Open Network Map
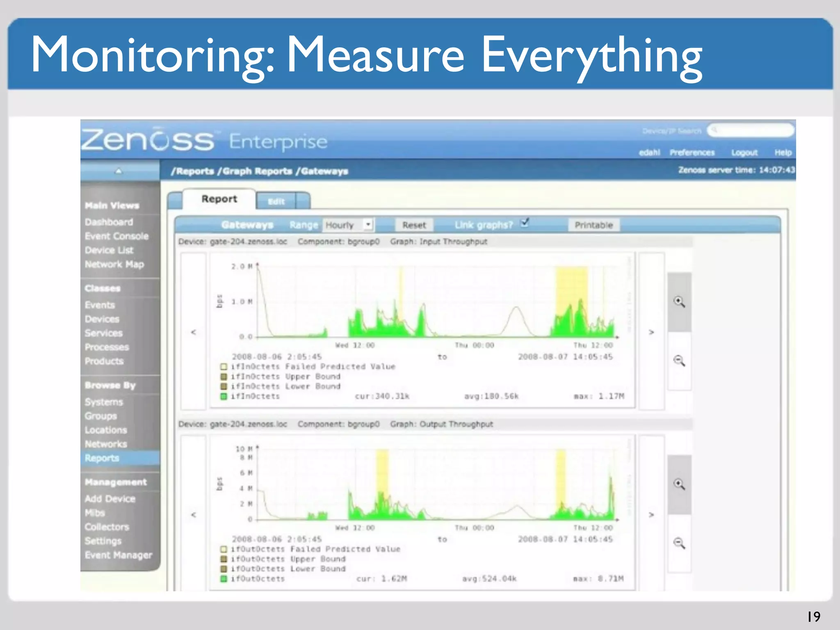This screenshot has height=630, width=840. (114, 265)
